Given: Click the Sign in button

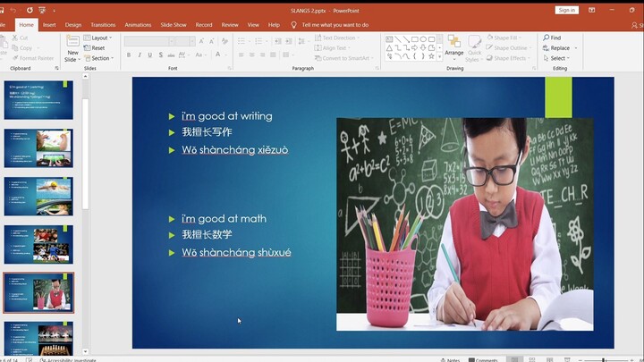Looking at the screenshot, I should pos(566,10).
